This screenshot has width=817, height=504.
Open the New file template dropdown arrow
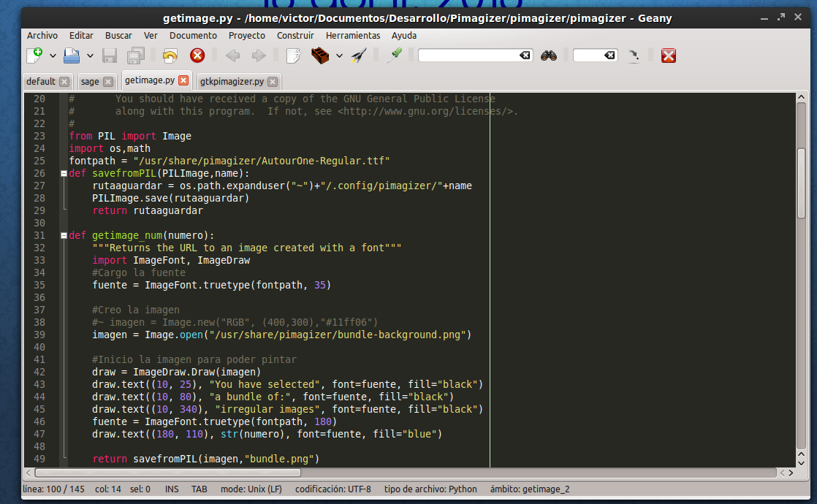[x=53, y=56]
